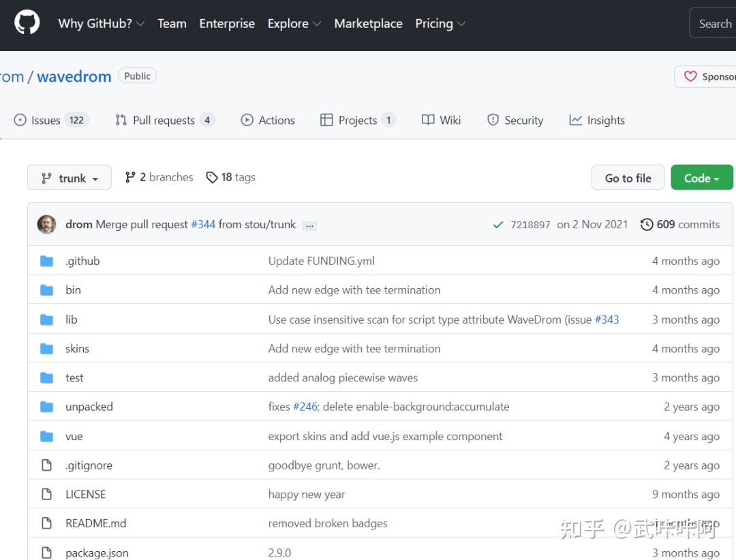This screenshot has height=560, width=736.
Task: Click the .github folder icon
Action: click(x=46, y=261)
